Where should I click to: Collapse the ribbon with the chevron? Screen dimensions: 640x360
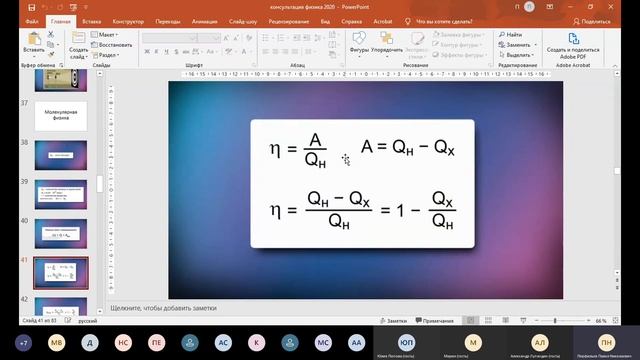[x=615, y=65]
